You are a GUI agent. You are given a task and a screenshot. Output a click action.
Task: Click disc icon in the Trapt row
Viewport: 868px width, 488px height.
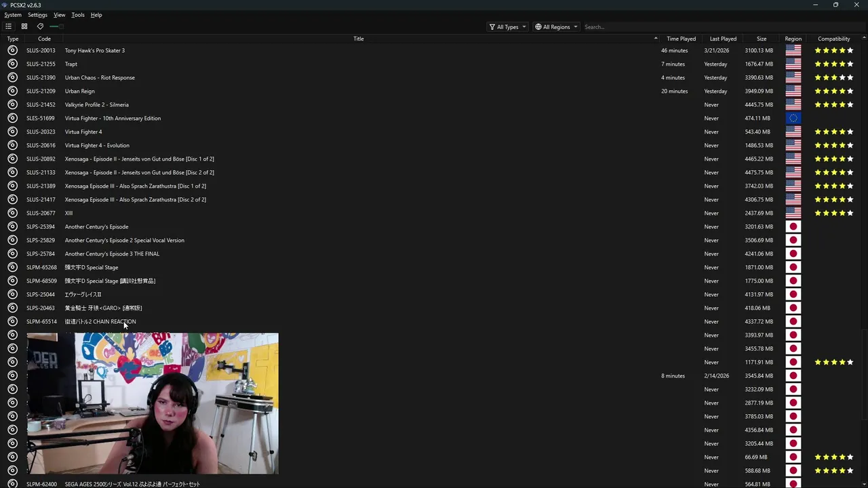(x=12, y=64)
